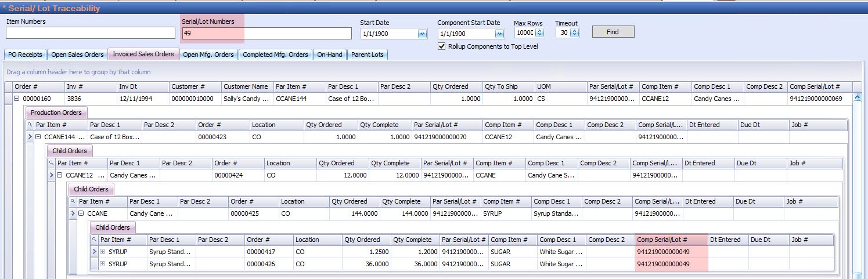Click magnifier icon left of CCANE12 grid's Par Item header
Viewport: 868px width, 279px height.
[52, 163]
